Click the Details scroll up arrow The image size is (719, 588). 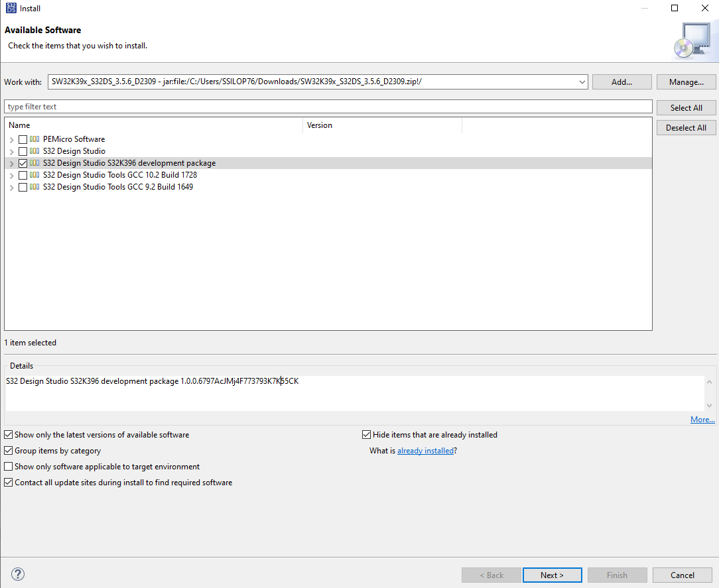[710, 381]
